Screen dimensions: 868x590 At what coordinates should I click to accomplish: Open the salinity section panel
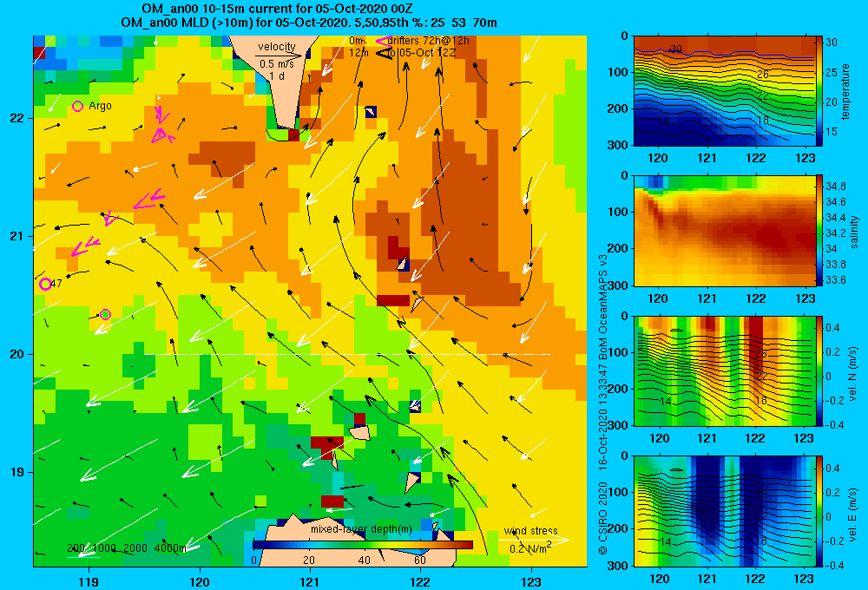[x=724, y=231]
